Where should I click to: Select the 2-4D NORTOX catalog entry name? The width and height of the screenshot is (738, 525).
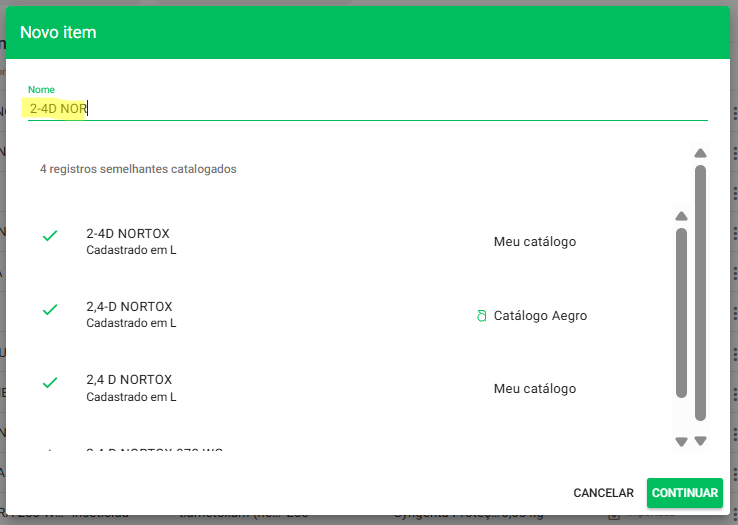[x=128, y=234]
